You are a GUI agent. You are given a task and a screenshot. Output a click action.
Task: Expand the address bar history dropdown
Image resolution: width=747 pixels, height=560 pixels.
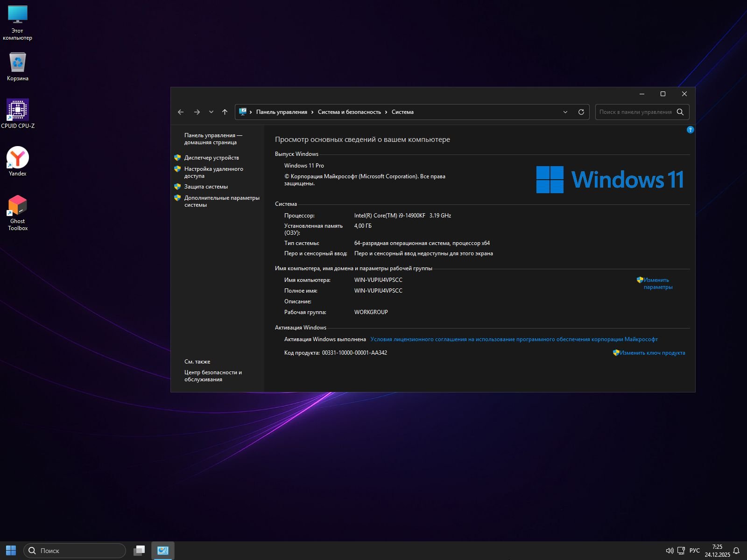tap(565, 112)
